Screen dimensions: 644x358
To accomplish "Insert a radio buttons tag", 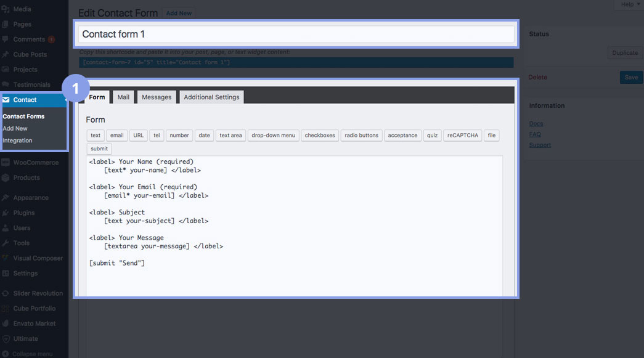I will pos(361,136).
